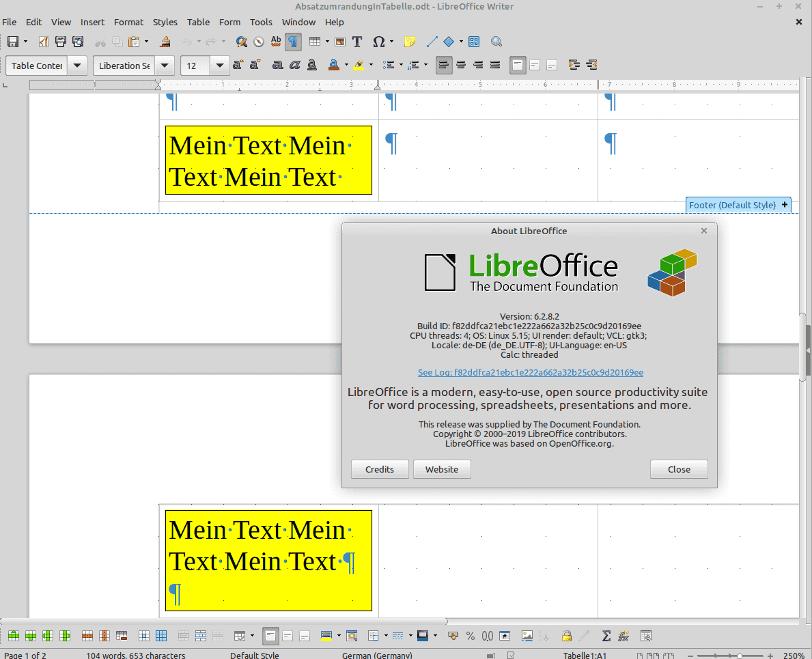Image resolution: width=812 pixels, height=659 pixels.
Task: Click Website button in About dialog
Action: click(x=442, y=470)
